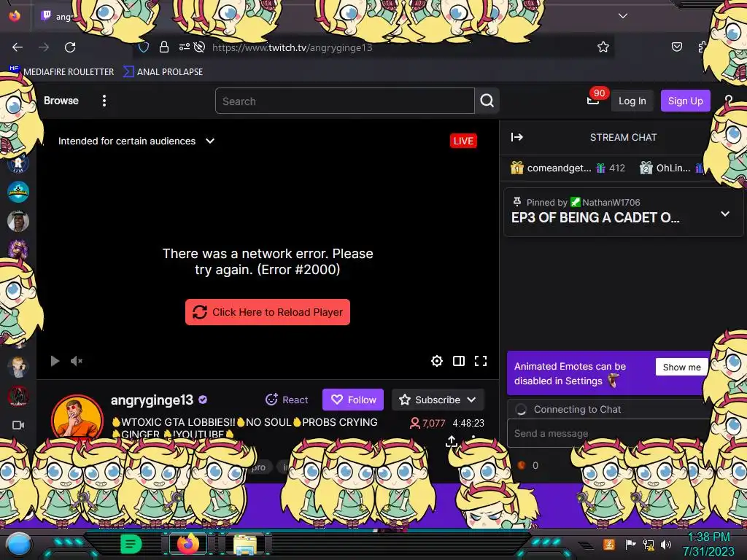Toggle theatre mode
This screenshot has height=560, width=747.
tap(458, 361)
